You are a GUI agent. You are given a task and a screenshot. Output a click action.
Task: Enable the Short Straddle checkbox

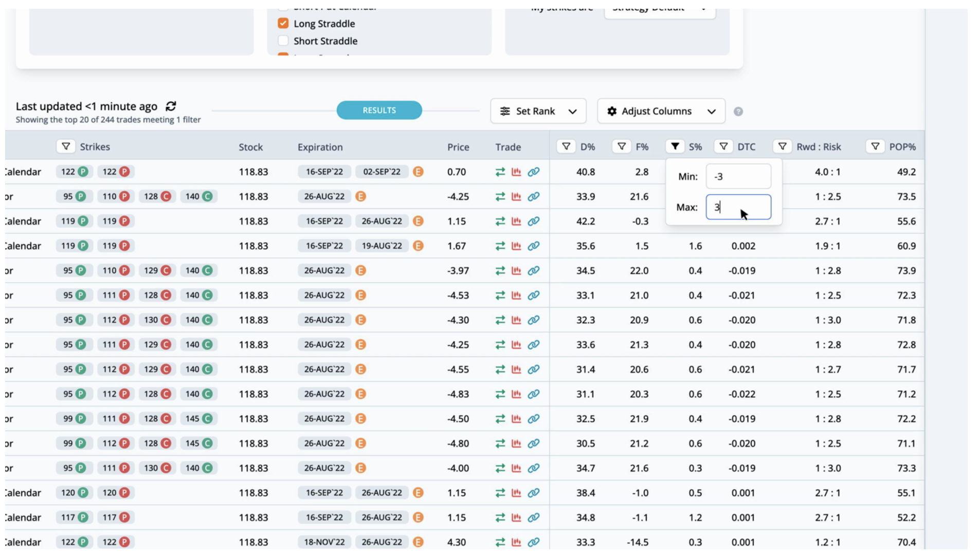(x=283, y=41)
